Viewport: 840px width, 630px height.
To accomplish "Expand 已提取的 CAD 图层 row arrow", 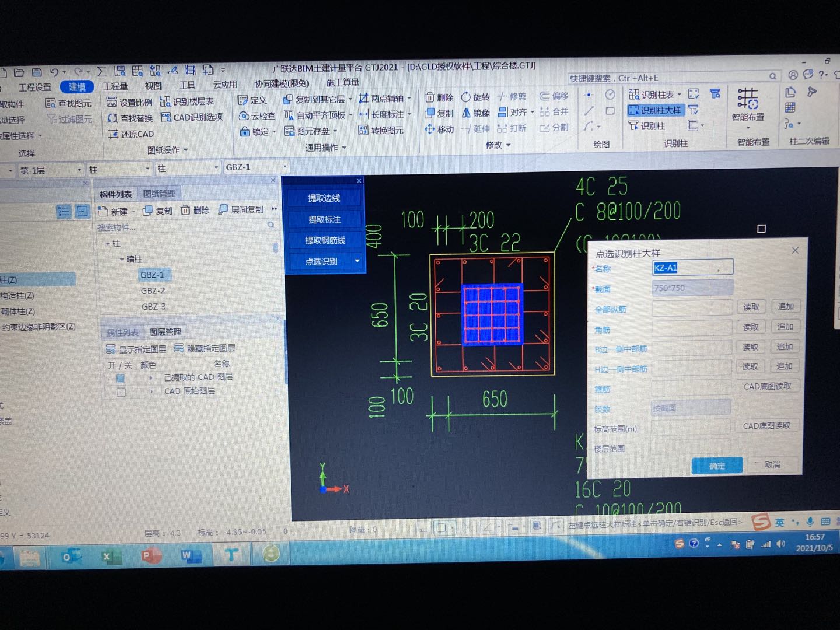I will coord(150,378).
